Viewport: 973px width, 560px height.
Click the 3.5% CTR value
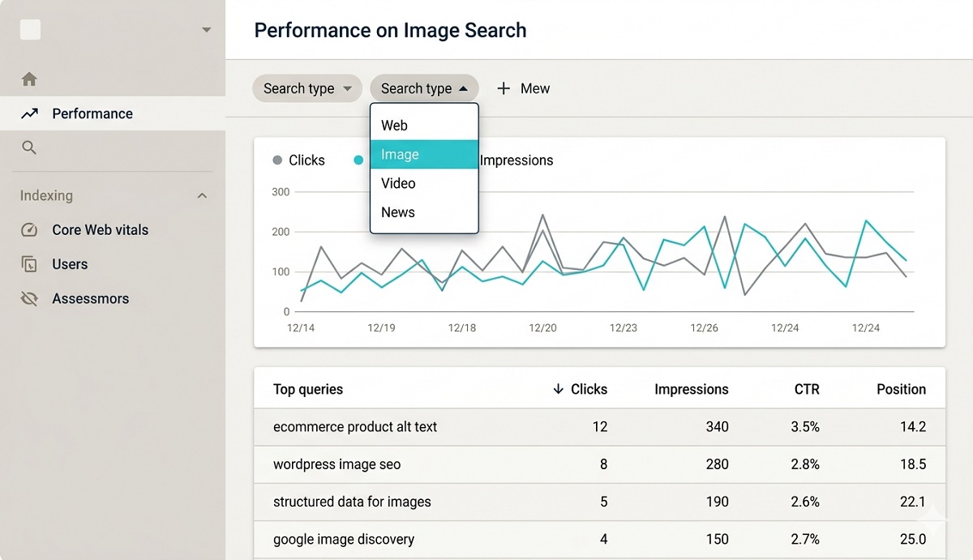pyautogui.click(x=807, y=427)
